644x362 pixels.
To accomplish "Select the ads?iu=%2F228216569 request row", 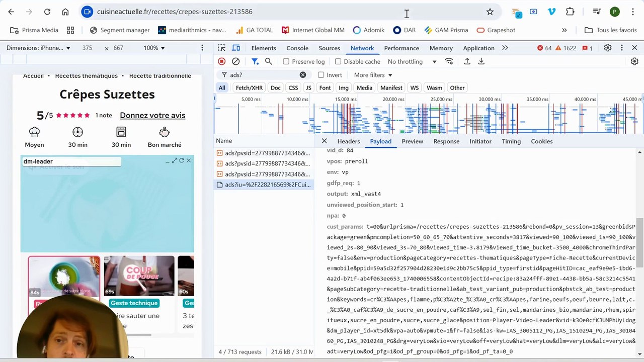I will click(264, 185).
